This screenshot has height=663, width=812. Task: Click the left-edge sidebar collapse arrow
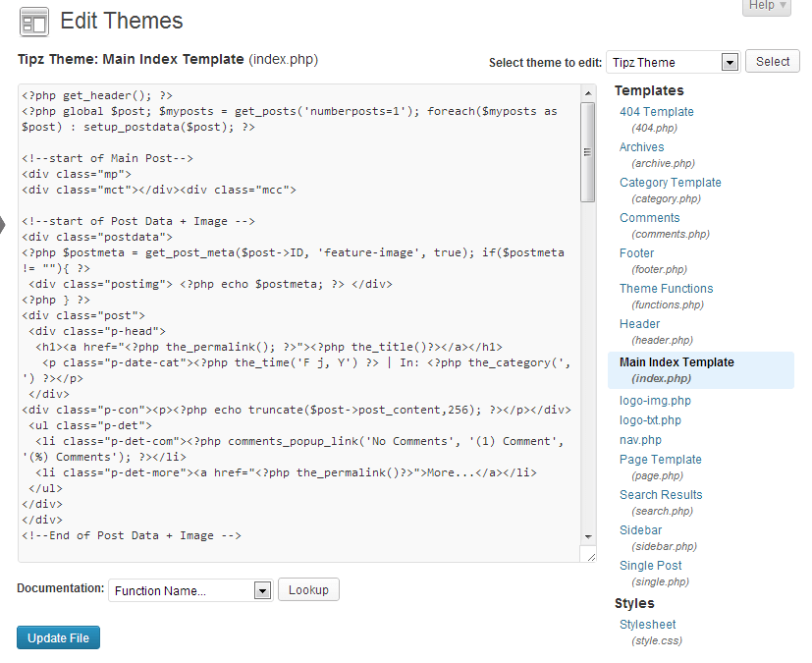click(x=3, y=225)
